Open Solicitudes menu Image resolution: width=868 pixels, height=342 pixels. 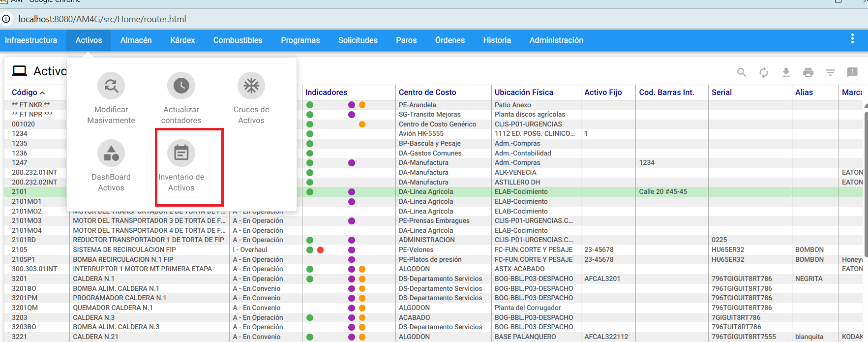358,40
